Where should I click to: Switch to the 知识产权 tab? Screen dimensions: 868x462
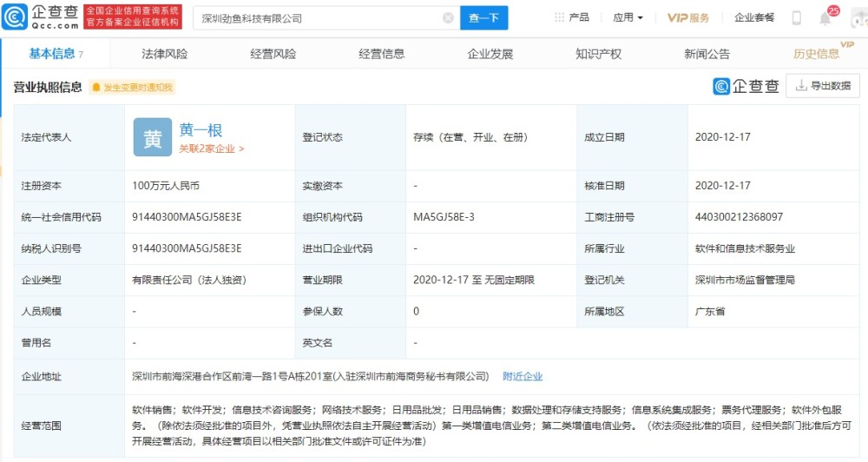pos(598,54)
